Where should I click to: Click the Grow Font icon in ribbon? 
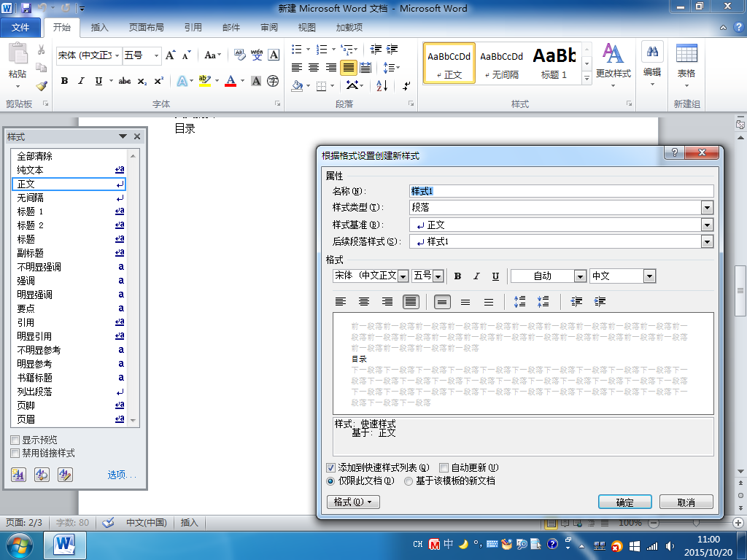pos(171,55)
